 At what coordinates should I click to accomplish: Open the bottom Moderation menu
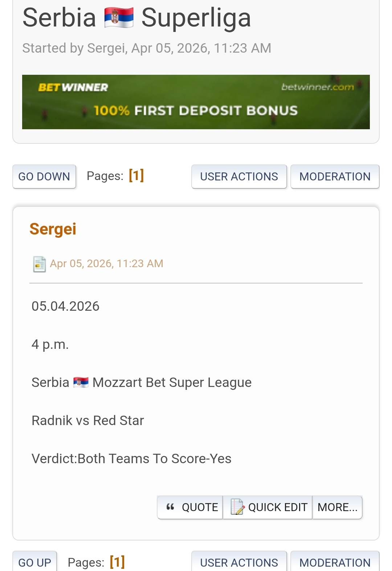pyautogui.click(x=335, y=562)
